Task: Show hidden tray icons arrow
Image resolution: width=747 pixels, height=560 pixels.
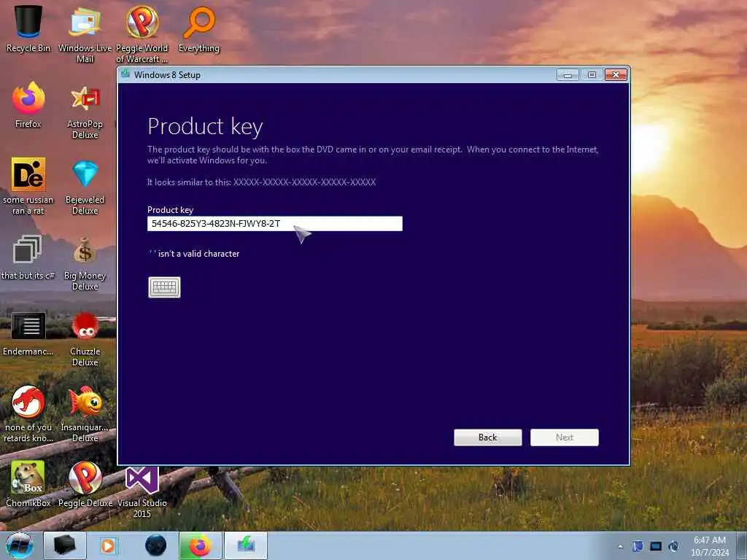Action: pyautogui.click(x=620, y=546)
